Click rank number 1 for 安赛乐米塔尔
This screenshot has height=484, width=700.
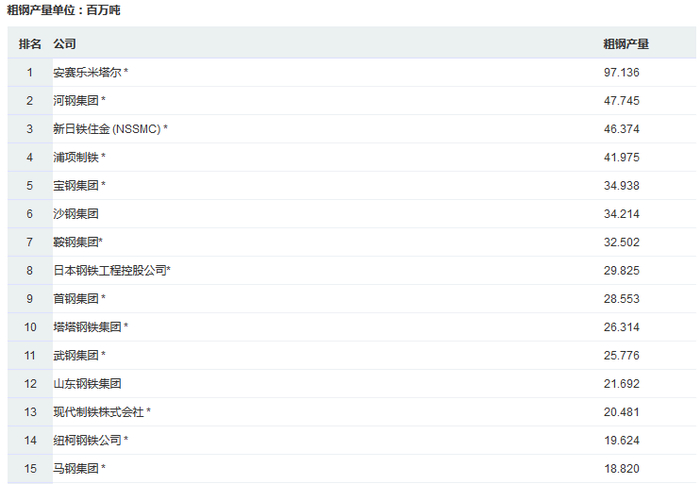29,72
